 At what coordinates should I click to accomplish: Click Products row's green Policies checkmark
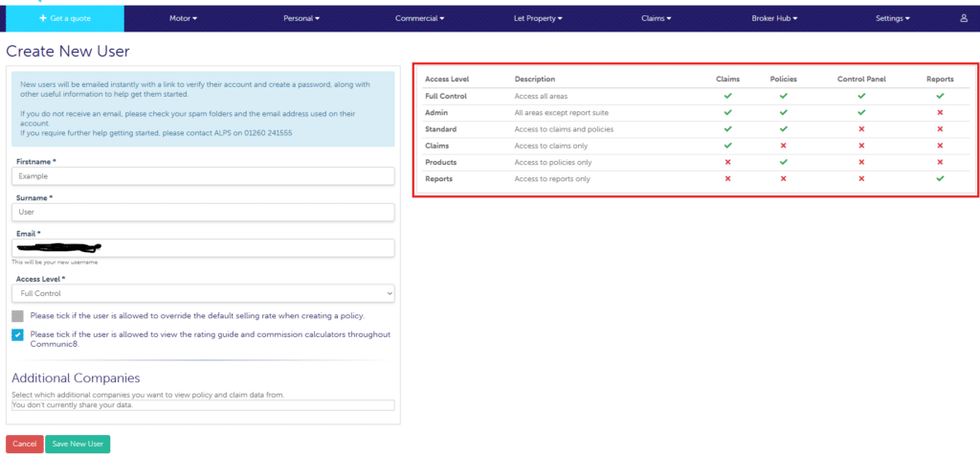pyautogui.click(x=783, y=162)
